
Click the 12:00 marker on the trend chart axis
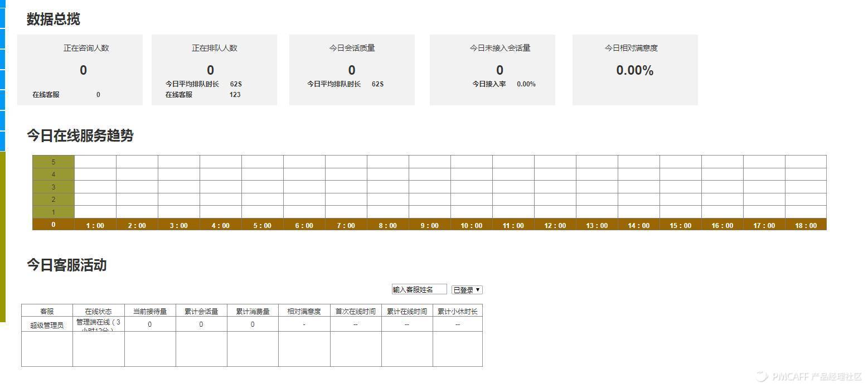pos(555,225)
